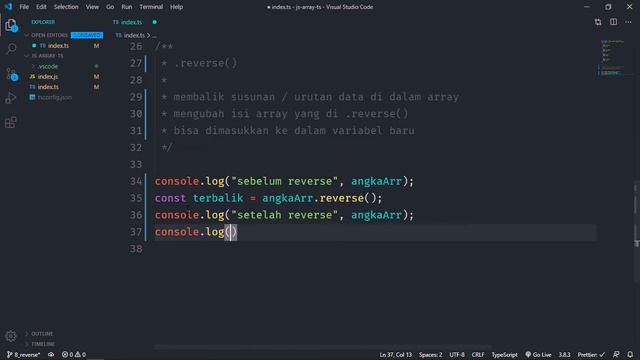The width and height of the screenshot is (640, 360).
Task: Click the Open Changes compare icon
Action: pos(598,22)
